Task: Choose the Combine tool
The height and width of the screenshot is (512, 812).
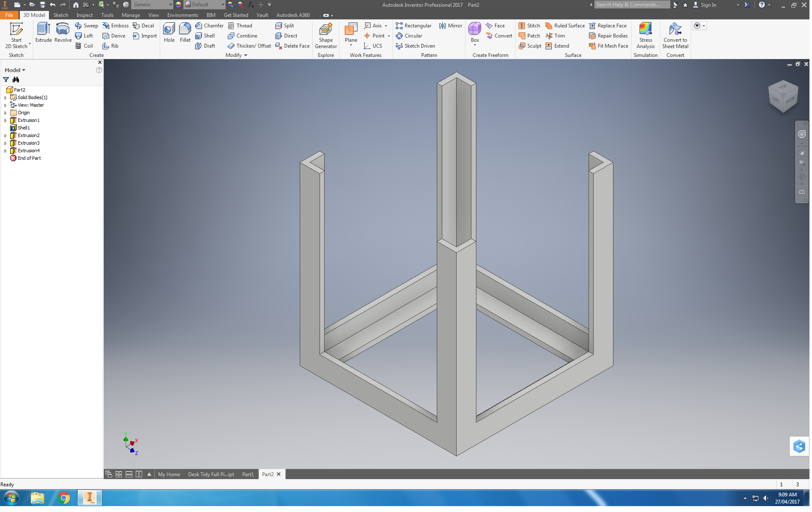Action: (242, 36)
